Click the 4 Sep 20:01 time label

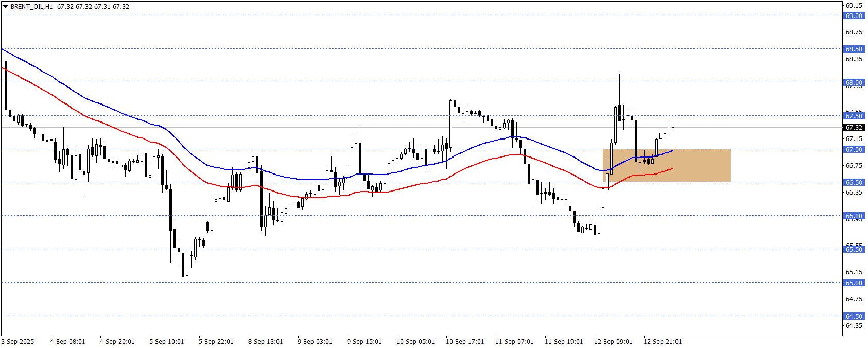coord(117,341)
